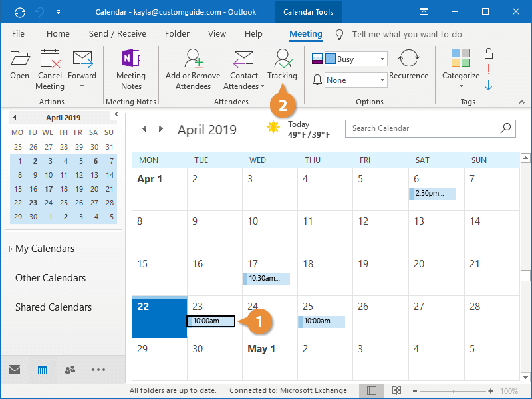Switch to People view icon
The image size is (532, 399).
[x=70, y=370]
